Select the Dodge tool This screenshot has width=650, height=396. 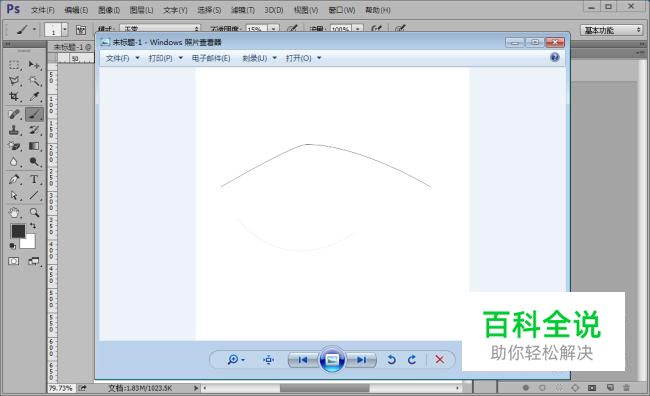34,162
